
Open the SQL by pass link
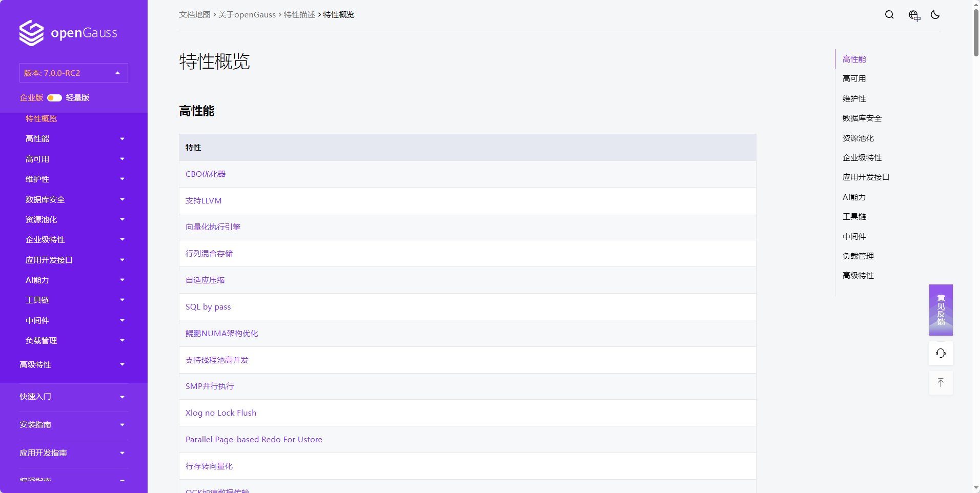click(208, 307)
